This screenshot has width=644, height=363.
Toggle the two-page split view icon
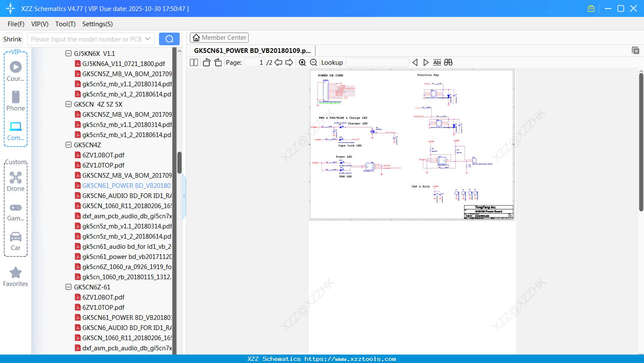coord(194,63)
